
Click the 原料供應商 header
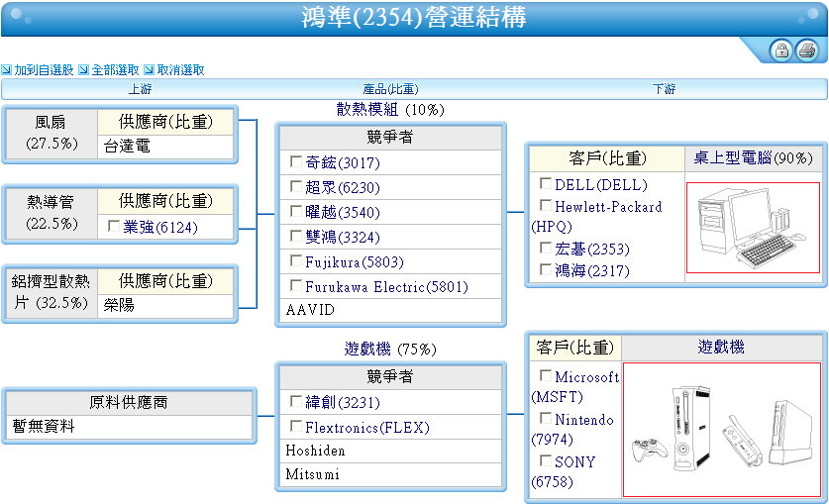[129, 403]
